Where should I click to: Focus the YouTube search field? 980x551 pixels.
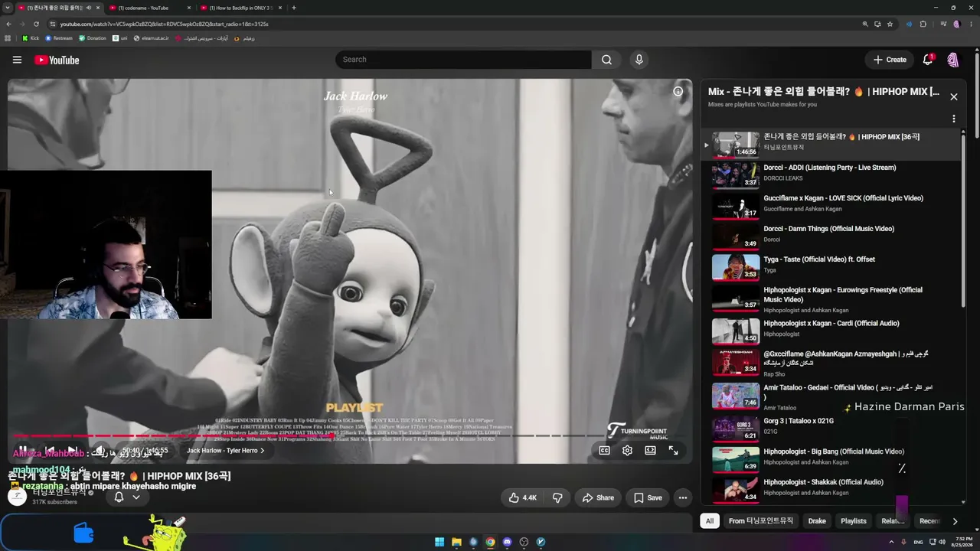pyautogui.click(x=463, y=60)
